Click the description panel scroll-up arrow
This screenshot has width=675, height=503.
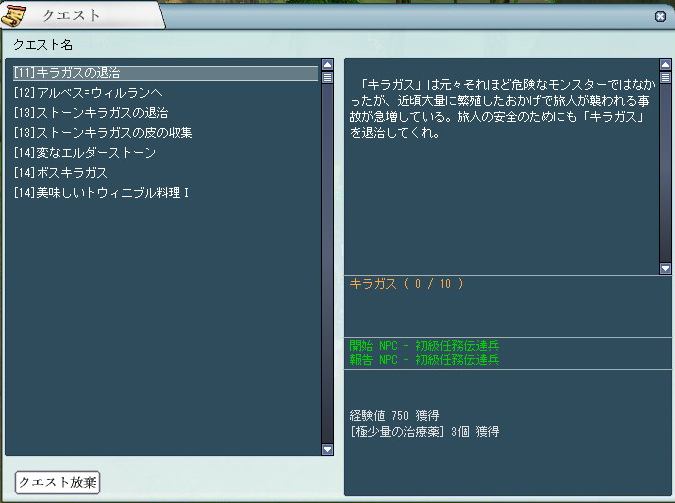click(665, 65)
